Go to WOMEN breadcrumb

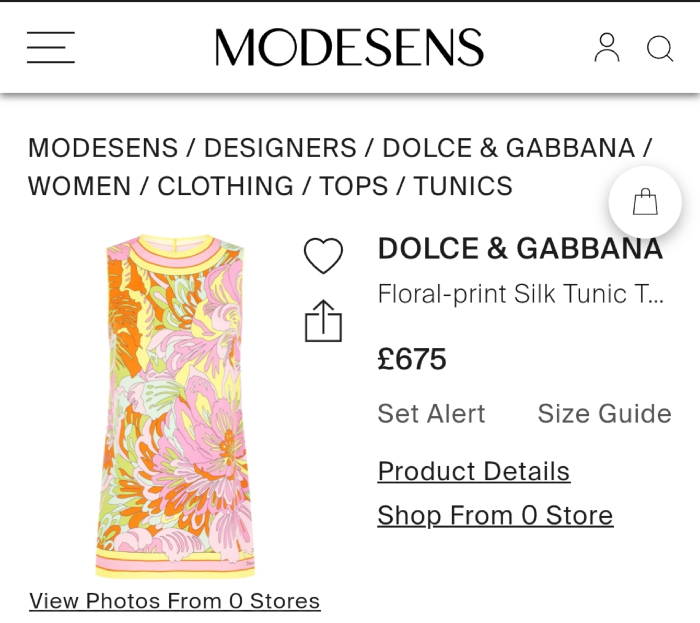[x=79, y=186]
